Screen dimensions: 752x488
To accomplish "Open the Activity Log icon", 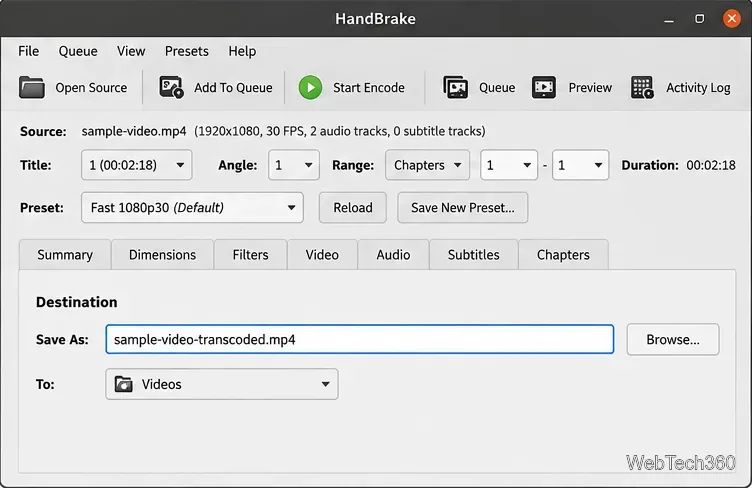I will tap(642, 87).
